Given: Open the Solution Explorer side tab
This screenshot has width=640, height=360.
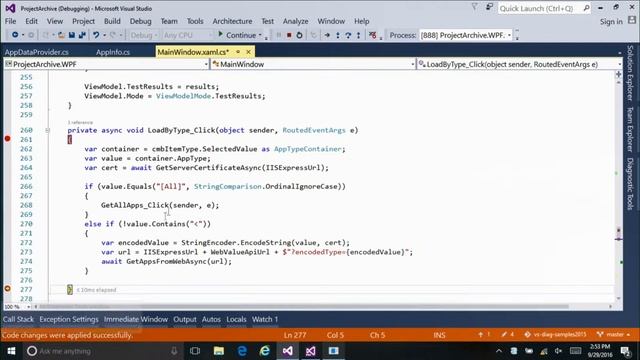Looking at the screenshot, I should 630,73.
